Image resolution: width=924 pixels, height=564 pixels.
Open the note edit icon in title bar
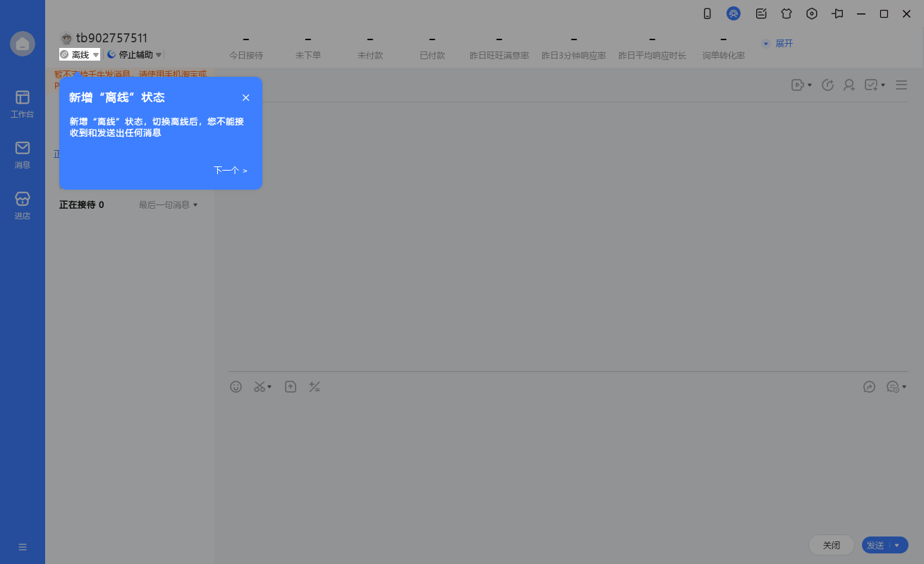761,13
